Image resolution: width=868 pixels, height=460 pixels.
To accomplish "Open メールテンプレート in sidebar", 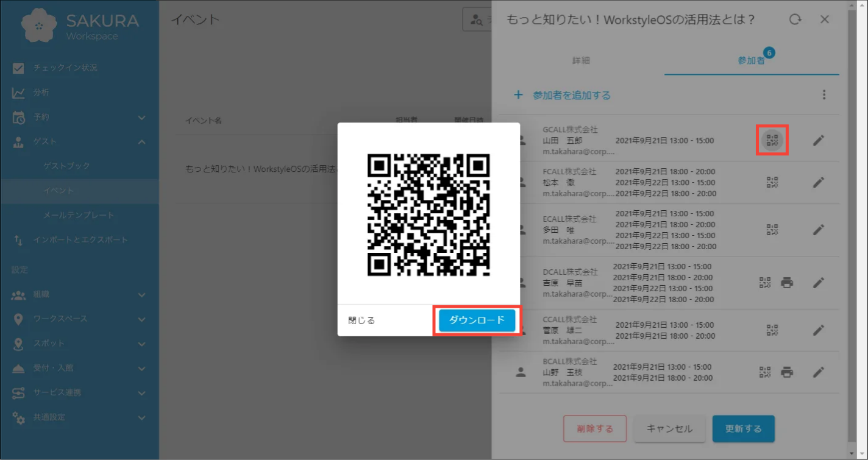I will pyautogui.click(x=79, y=215).
